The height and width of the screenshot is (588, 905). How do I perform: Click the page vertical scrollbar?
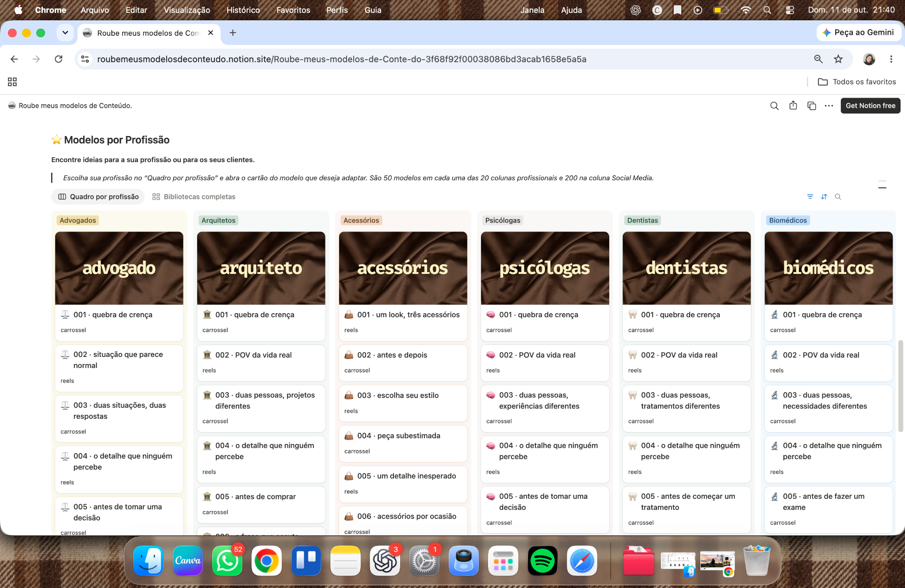click(x=901, y=386)
